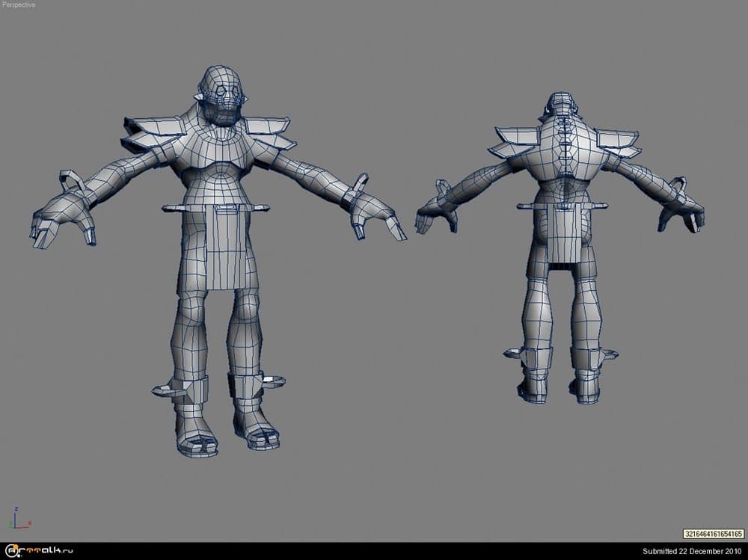The image size is (748, 560).
Task: Click the 3216464161654165 ID label
Action: pyautogui.click(x=713, y=534)
